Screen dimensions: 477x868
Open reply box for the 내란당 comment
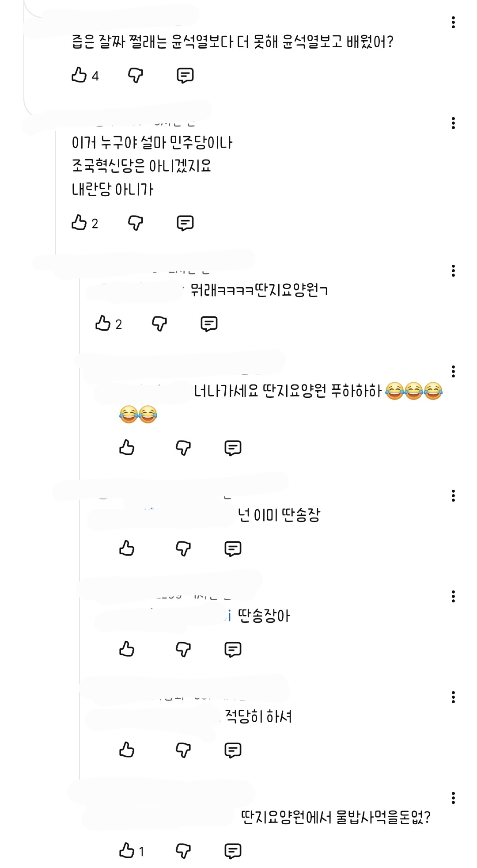pyautogui.click(x=186, y=224)
